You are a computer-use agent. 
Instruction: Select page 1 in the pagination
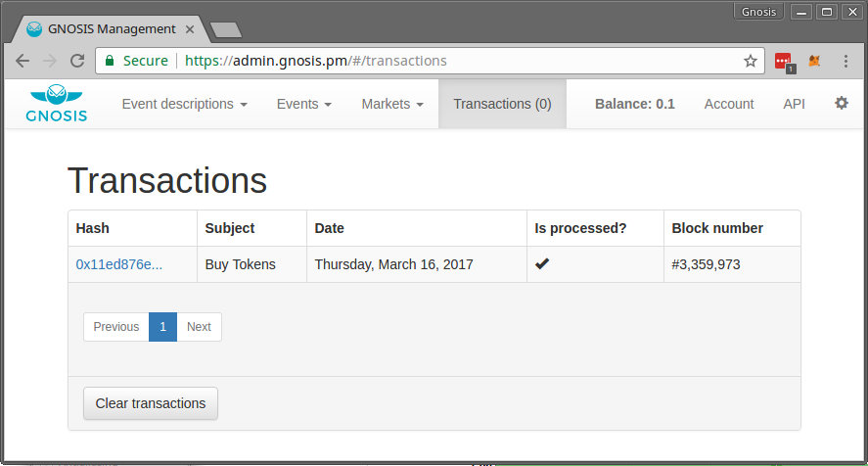point(162,327)
